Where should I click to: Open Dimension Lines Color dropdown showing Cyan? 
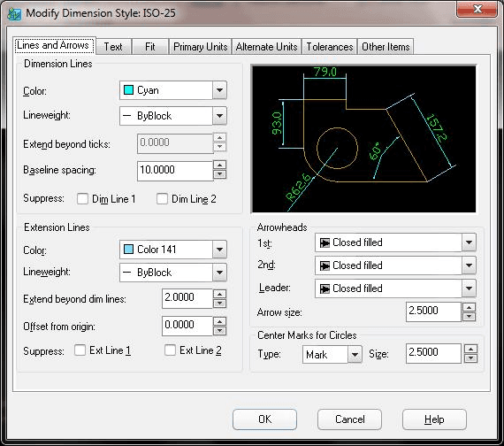(173, 90)
